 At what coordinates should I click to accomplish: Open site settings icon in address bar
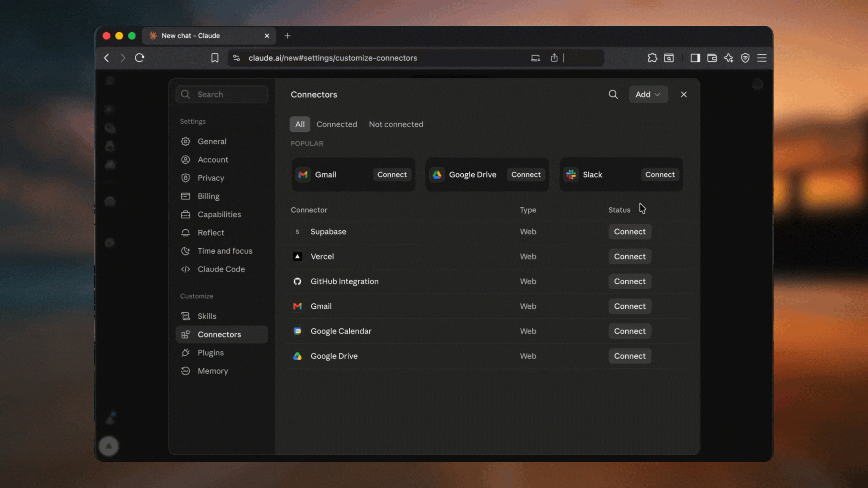(236, 58)
